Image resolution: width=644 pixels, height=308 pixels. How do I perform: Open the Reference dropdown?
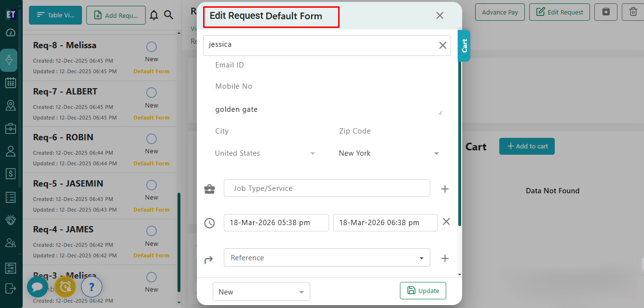tap(327, 258)
